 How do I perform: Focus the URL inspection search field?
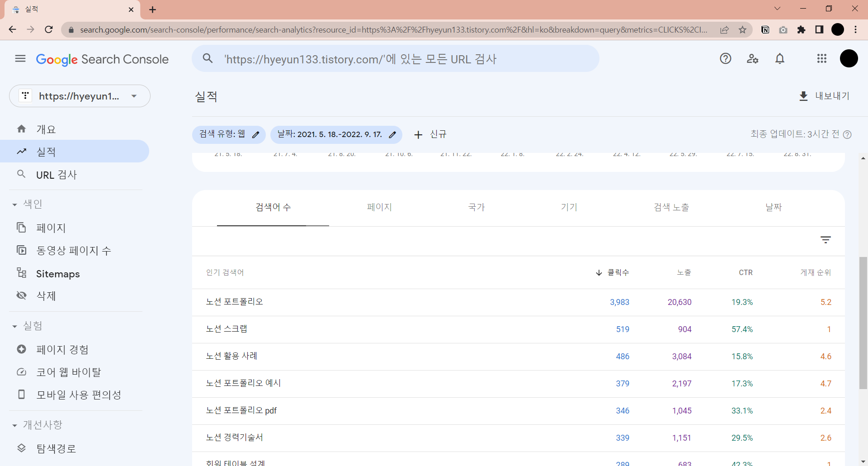tap(396, 59)
